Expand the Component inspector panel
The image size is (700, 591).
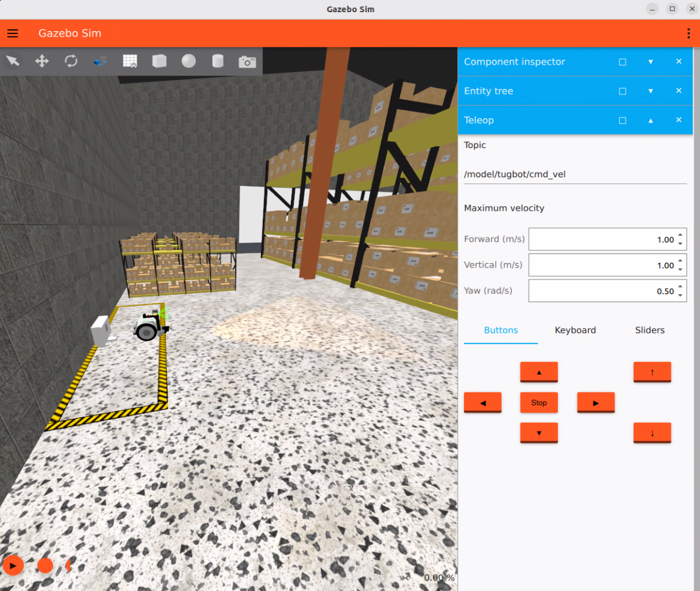(651, 62)
